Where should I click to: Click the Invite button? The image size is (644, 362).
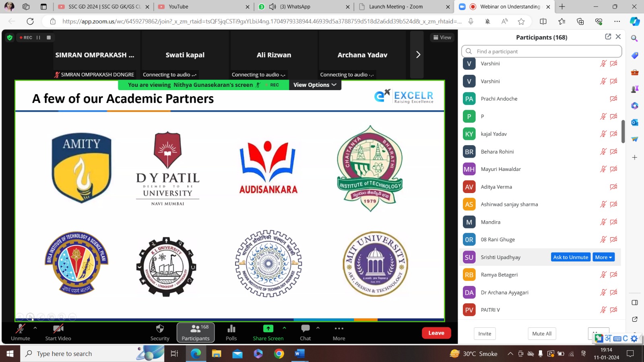[485, 334]
